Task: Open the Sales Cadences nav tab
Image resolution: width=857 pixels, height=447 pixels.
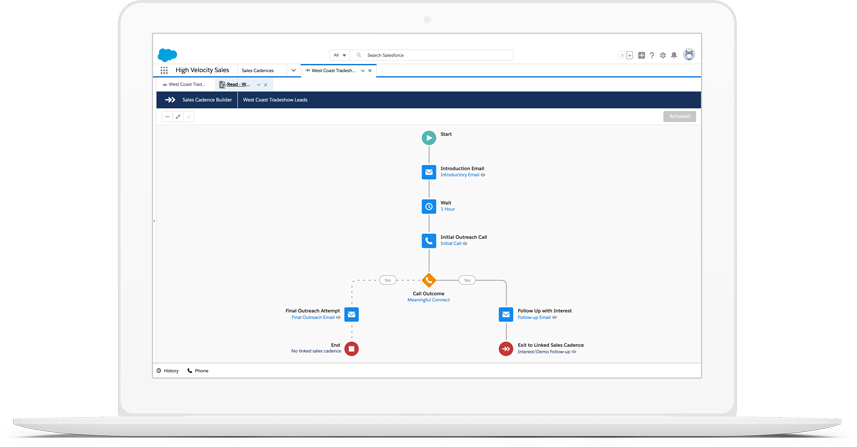Action: (x=258, y=70)
